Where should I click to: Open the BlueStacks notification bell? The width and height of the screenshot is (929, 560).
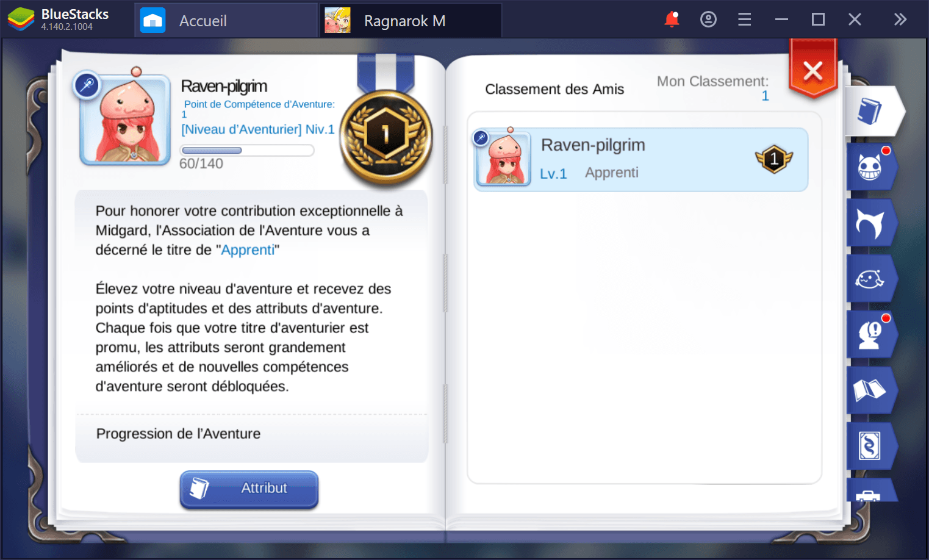coord(672,20)
